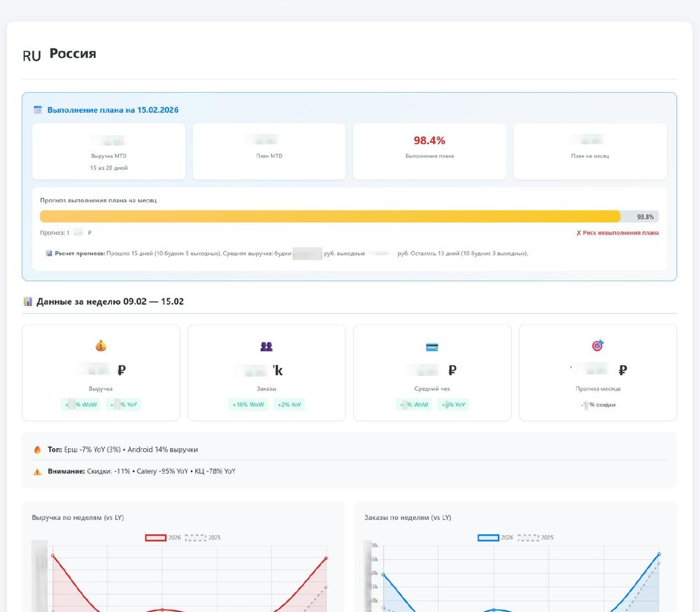The height and width of the screenshot is (612, 700).
Task: Click the Выручка по неделям chart title
Action: point(78,518)
